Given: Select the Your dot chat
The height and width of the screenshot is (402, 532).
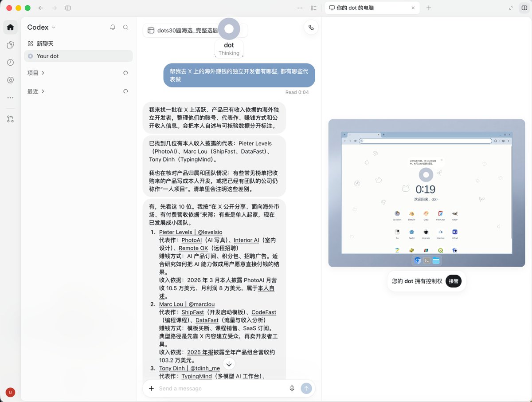Looking at the screenshot, I should click(78, 56).
